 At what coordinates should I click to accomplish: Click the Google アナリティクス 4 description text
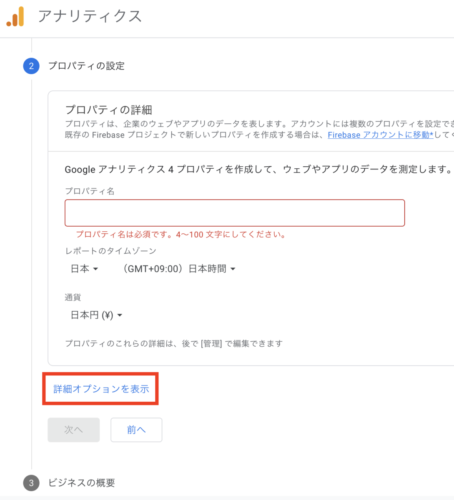258,169
